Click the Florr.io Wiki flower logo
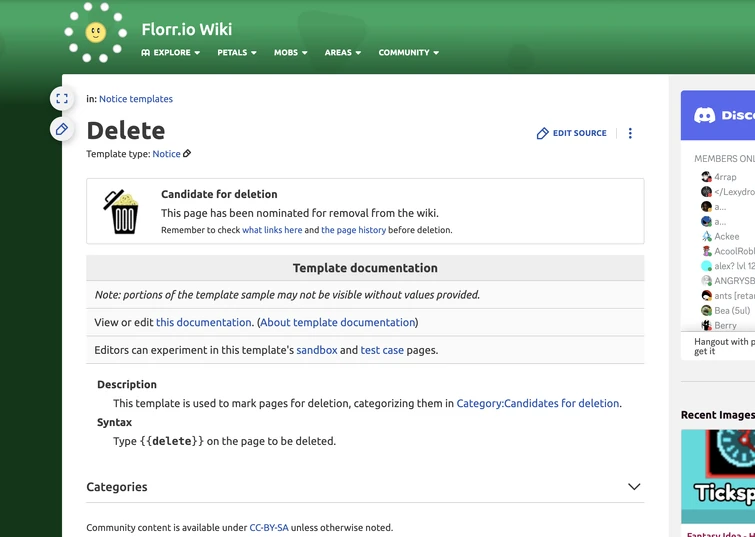Image resolution: width=755 pixels, height=537 pixels. [96, 33]
